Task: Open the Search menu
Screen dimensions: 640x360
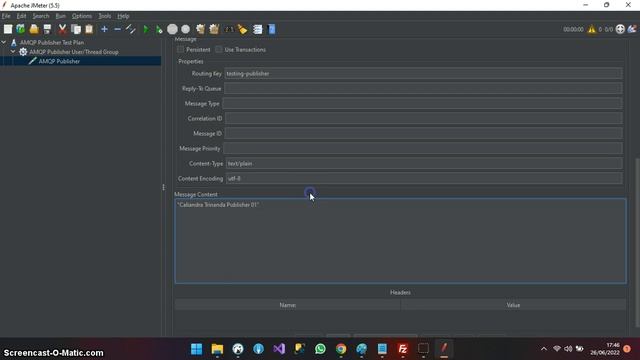Action: click(x=41, y=16)
